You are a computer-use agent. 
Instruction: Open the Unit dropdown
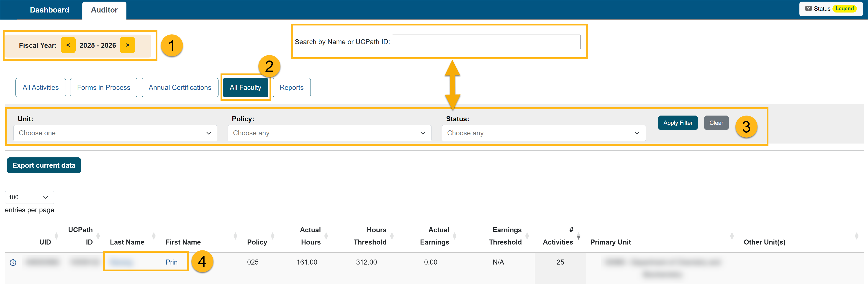115,133
